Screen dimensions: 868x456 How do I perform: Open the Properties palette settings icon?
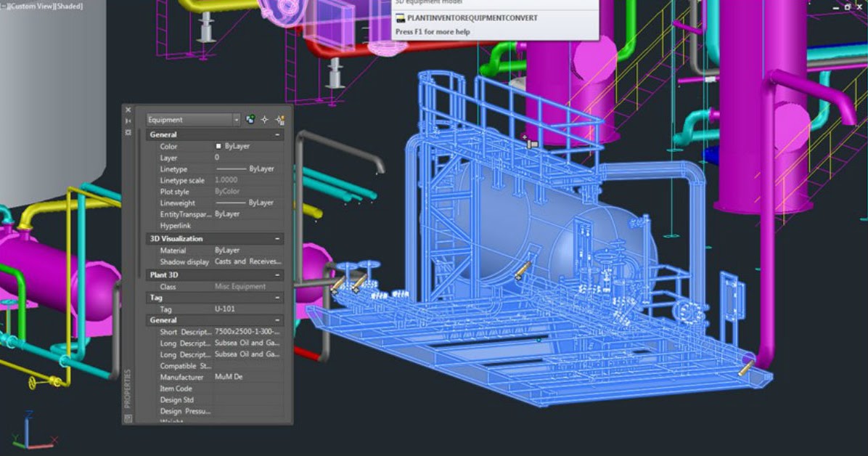pos(128,132)
